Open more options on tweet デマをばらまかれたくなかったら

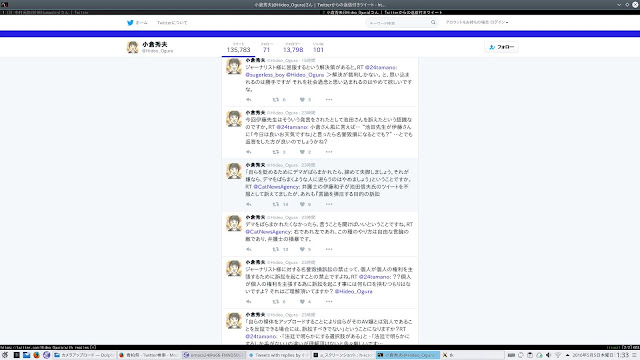click(x=329, y=249)
